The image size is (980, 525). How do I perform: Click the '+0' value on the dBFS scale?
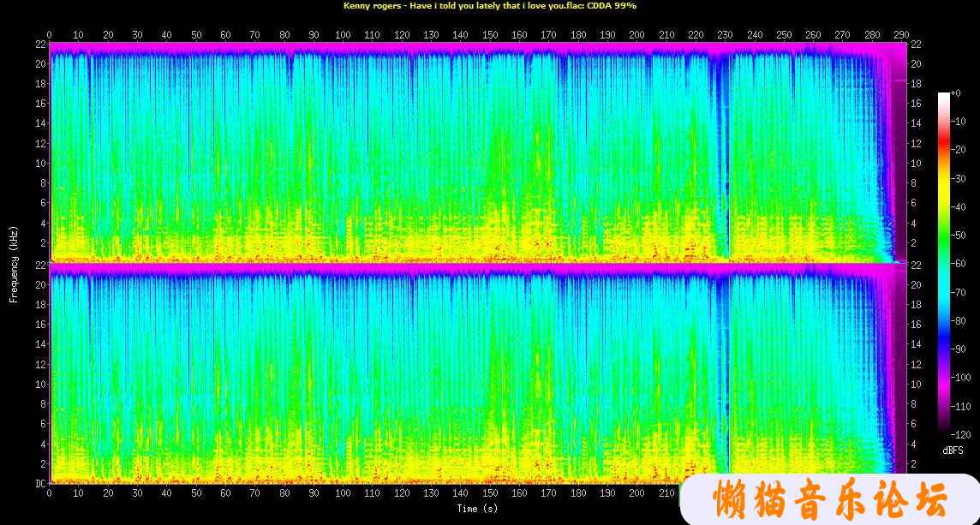pos(956,93)
